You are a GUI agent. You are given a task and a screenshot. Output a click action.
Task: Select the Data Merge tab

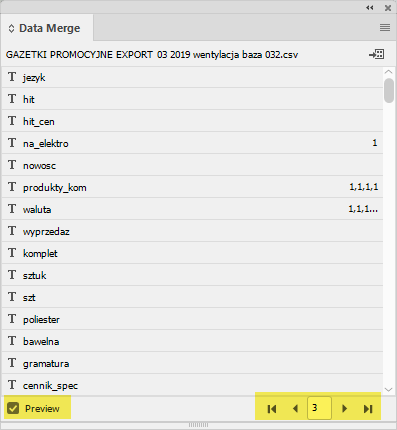pos(47,28)
